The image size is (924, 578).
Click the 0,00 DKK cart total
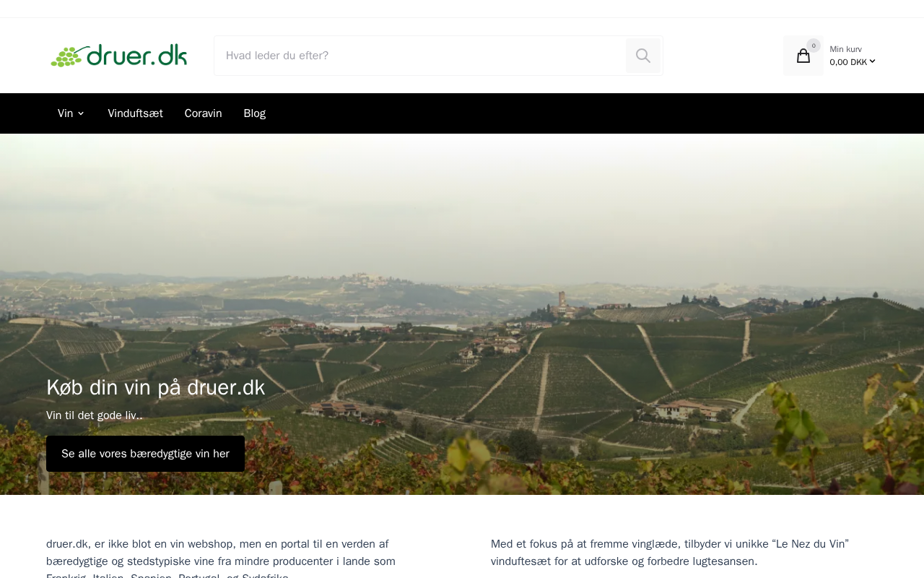848,62
